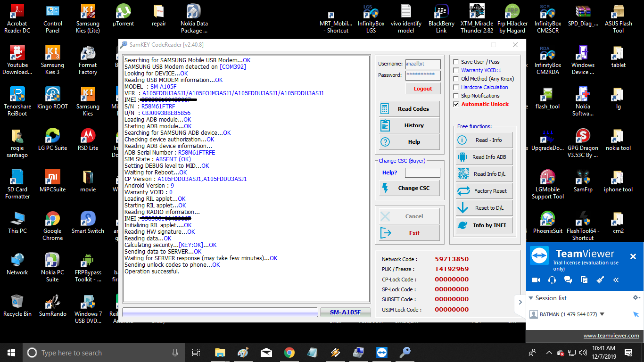The width and height of the screenshot is (644, 362).
Task: Open MiPCSuite desktop icon
Action: point(53,181)
